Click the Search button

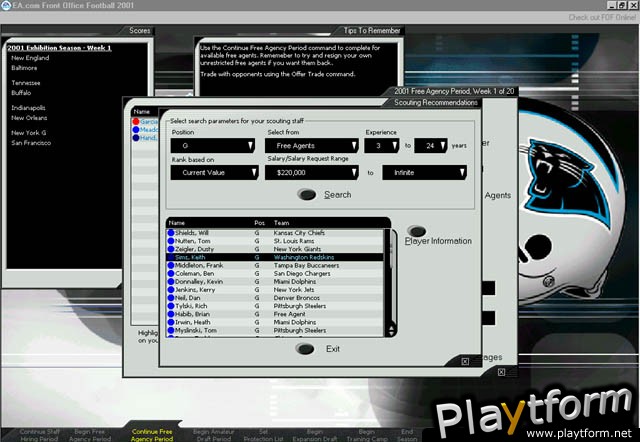[x=307, y=195]
